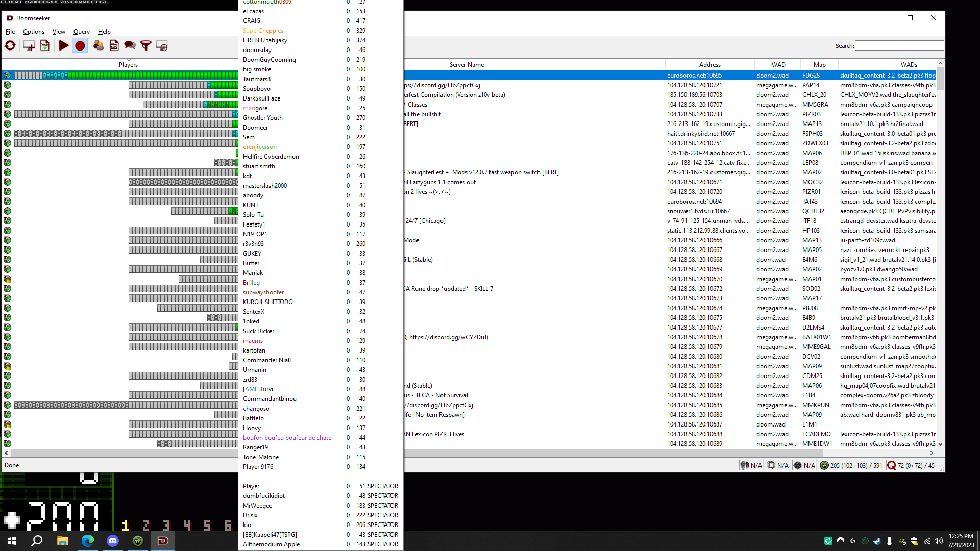Show the LOG window icon
Image resolution: width=980 pixels, height=551 pixels.
114,46
